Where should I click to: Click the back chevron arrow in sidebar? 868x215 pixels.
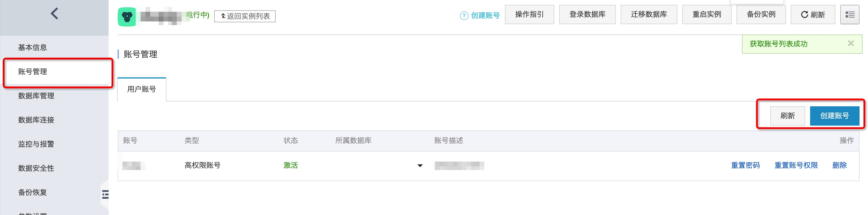click(x=55, y=14)
